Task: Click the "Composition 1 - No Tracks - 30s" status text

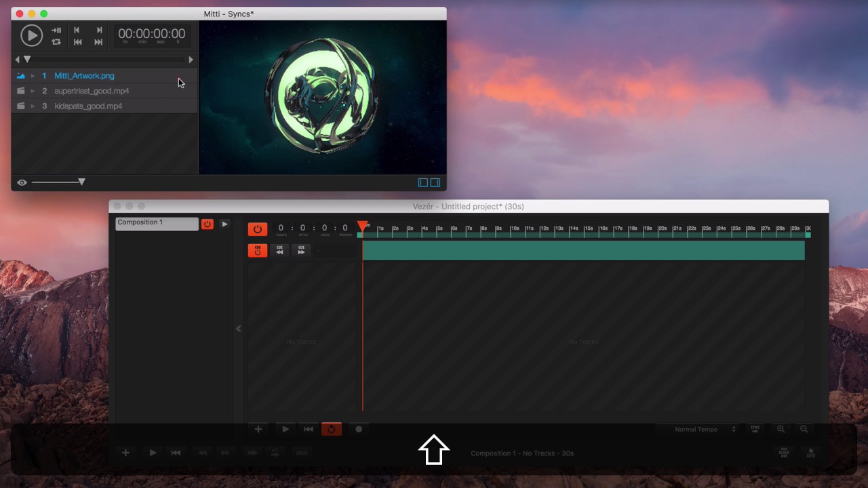Action: (x=522, y=453)
